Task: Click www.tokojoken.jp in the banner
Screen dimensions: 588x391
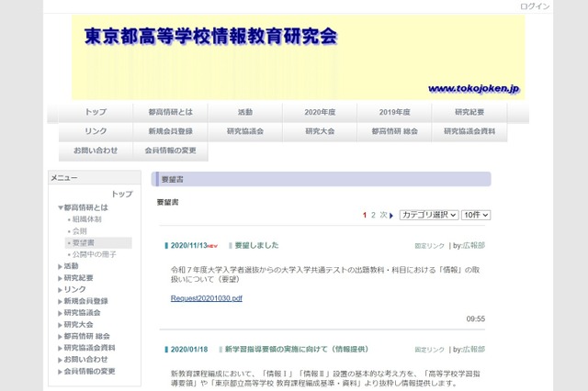Action: (474, 89)
